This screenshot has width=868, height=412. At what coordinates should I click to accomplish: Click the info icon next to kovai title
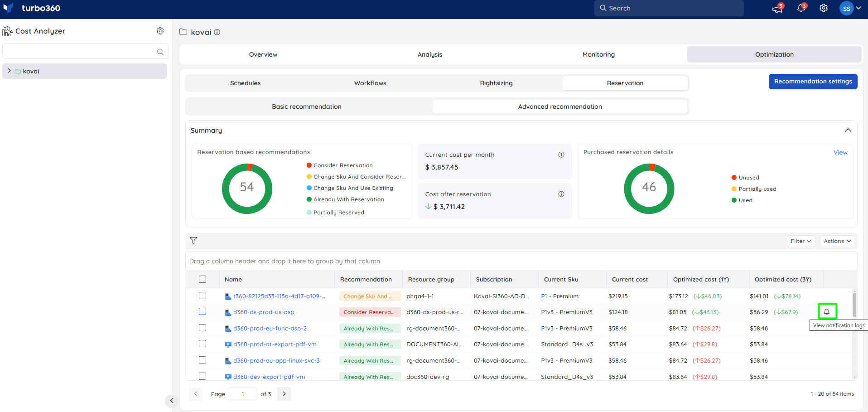coord(217,32)
